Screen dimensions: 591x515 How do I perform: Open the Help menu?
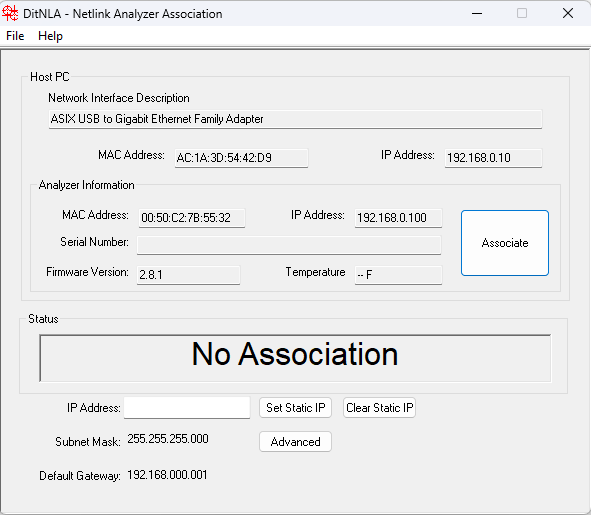tap(50, 36)
